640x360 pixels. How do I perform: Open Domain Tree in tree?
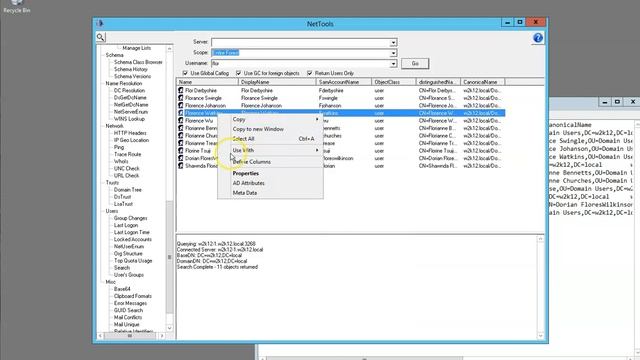point(127,190)
